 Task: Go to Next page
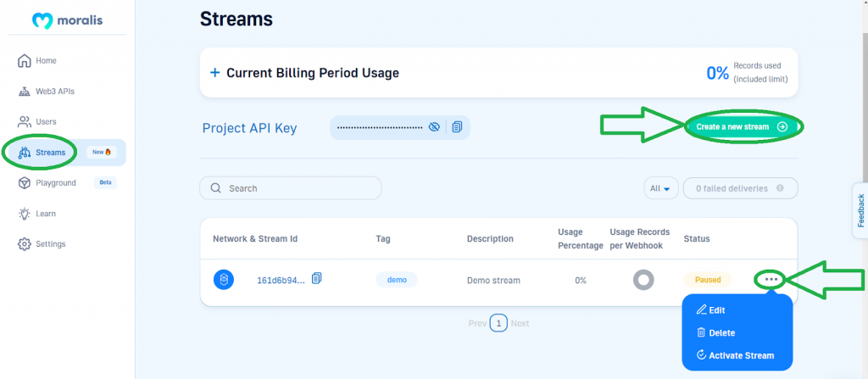(520, 323)
